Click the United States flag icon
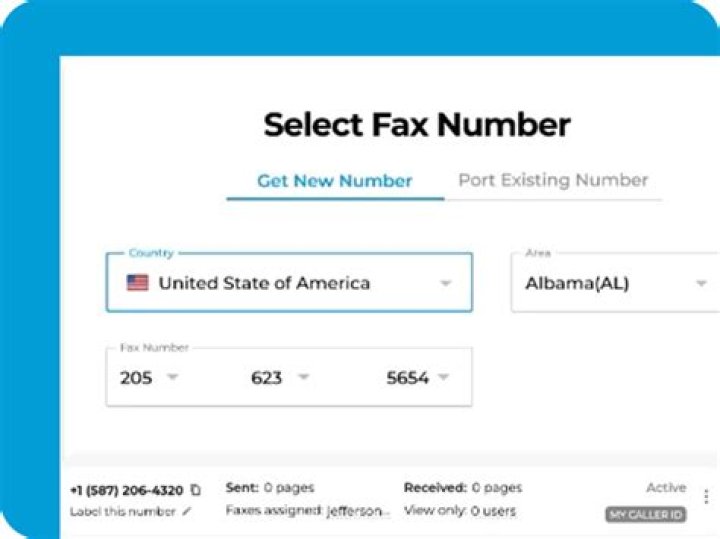 pos(137,283)
